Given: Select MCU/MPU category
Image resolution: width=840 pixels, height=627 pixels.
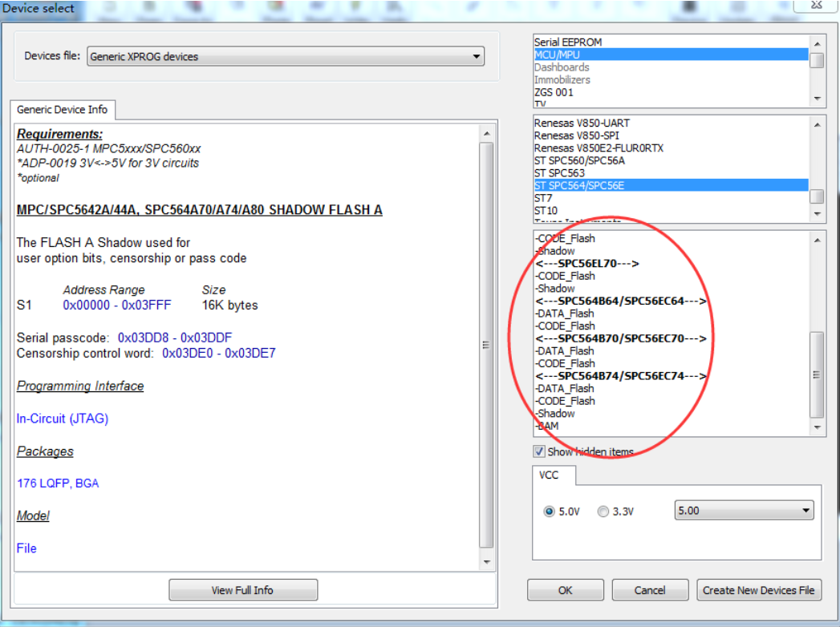Looking at the screenshot, I should 671,55.
